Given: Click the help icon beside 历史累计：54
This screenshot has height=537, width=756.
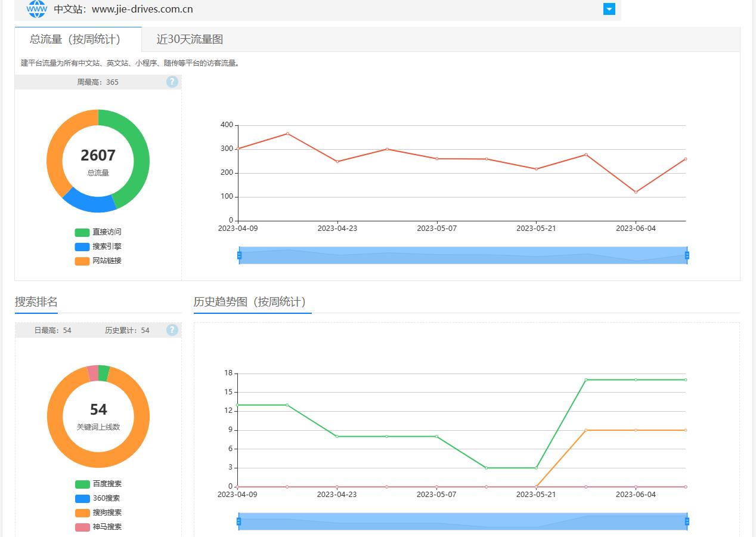Looking at the screenshot, I should tap(172, 330).
